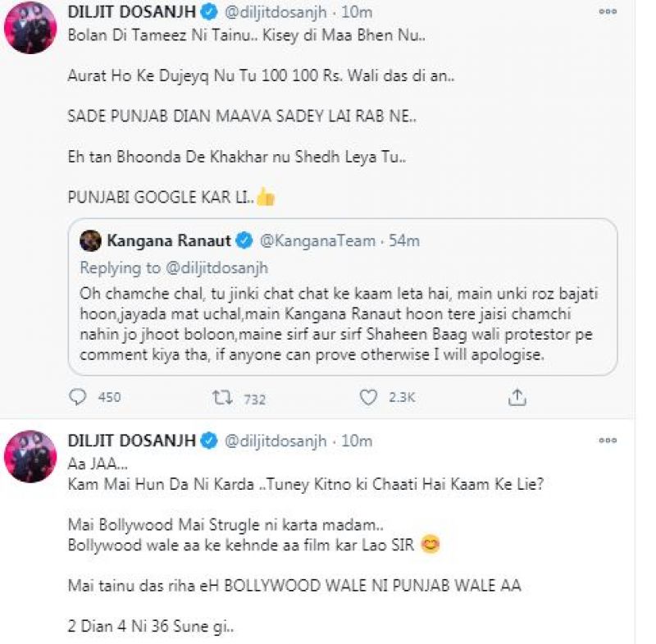The height and width of the screenshot is (644, 656).
Task: Click the @diljitdosanjh mention in 'Replying to'
Action: click(x=216, y=267)
